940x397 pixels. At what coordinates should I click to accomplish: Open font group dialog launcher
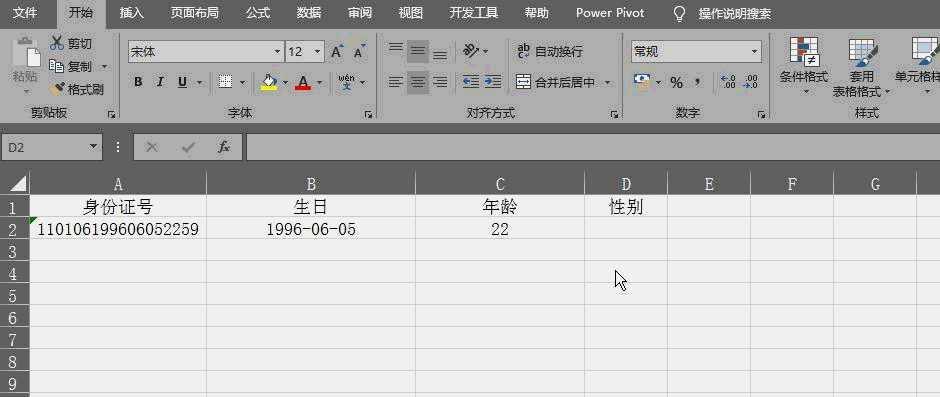click(368, 114)
